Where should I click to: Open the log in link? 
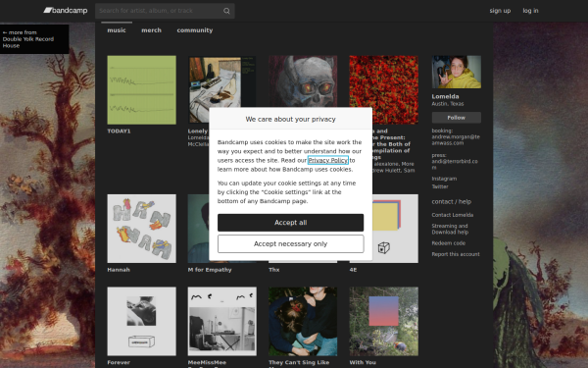(530, 11)
